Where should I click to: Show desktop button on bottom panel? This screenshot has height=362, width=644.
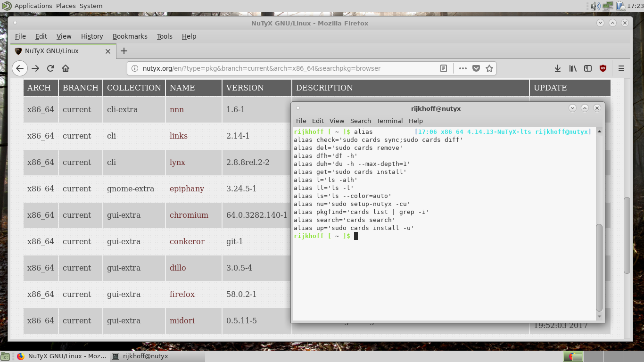tap(5, 357)
